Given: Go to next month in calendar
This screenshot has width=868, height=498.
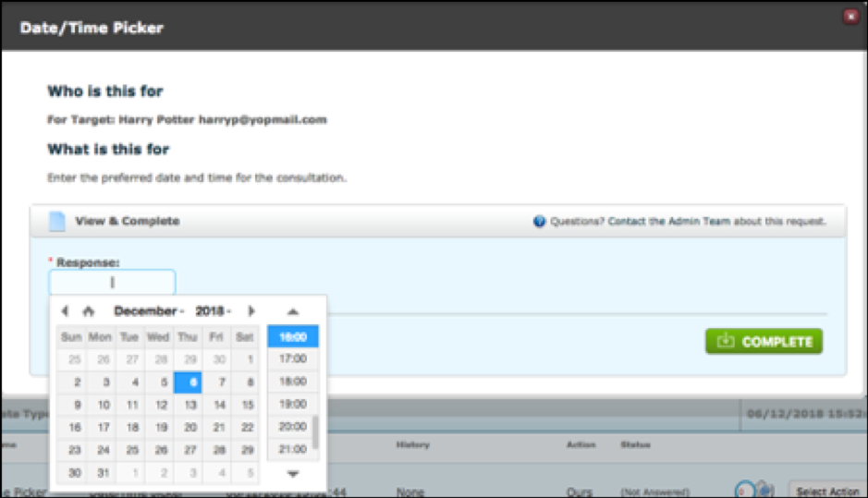Looking at the screenshot, I should (251, 311).
